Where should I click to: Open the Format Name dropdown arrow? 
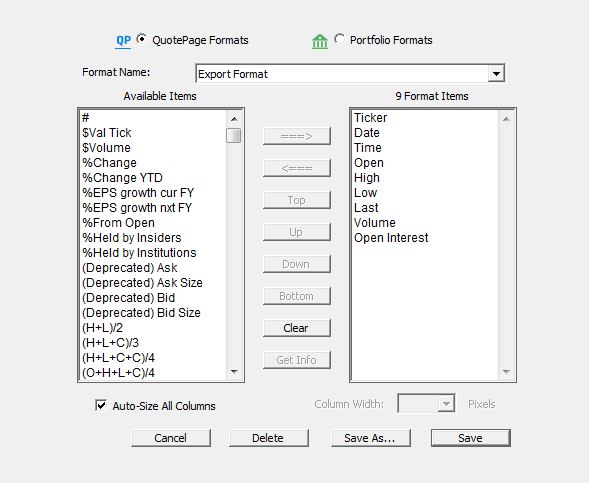coord(496,74)
